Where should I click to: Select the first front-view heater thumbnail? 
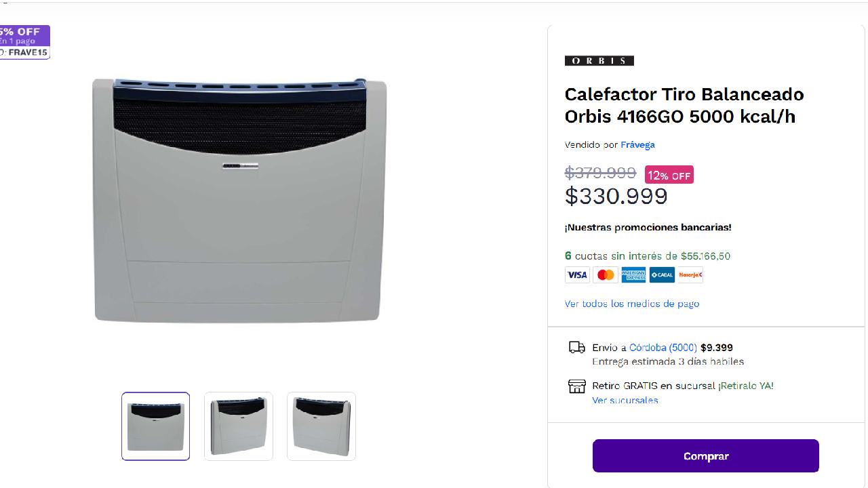click(x=156, y=426)
